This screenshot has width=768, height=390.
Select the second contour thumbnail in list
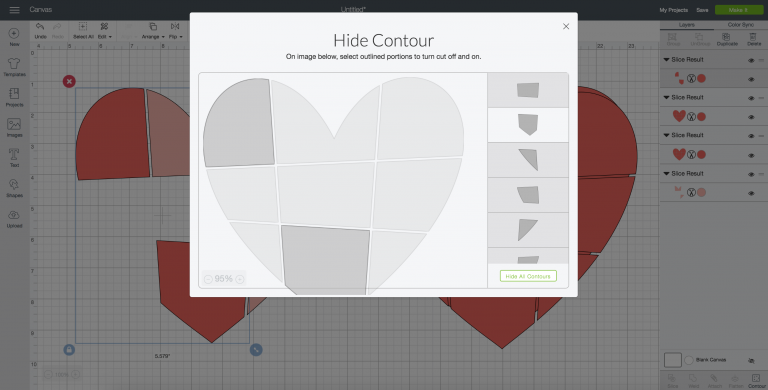click(x=528, y=125)
